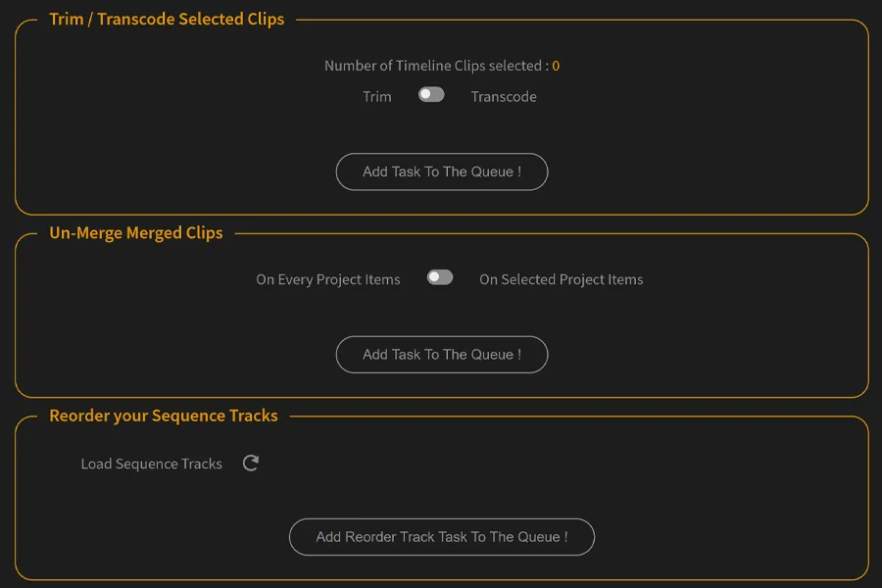Switch Un-Merge back to On Every Project Items
Screen dimensions: 882x588
pos(440,277)
